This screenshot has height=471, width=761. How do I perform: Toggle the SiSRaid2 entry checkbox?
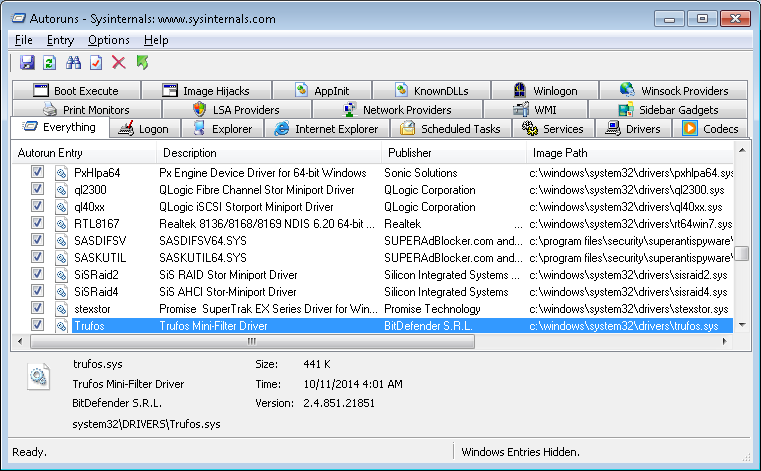tap(37, 274)
